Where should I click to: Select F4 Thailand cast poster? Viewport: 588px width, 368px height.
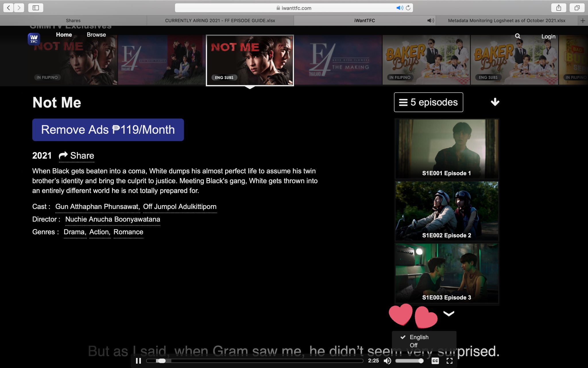[162, 60]
